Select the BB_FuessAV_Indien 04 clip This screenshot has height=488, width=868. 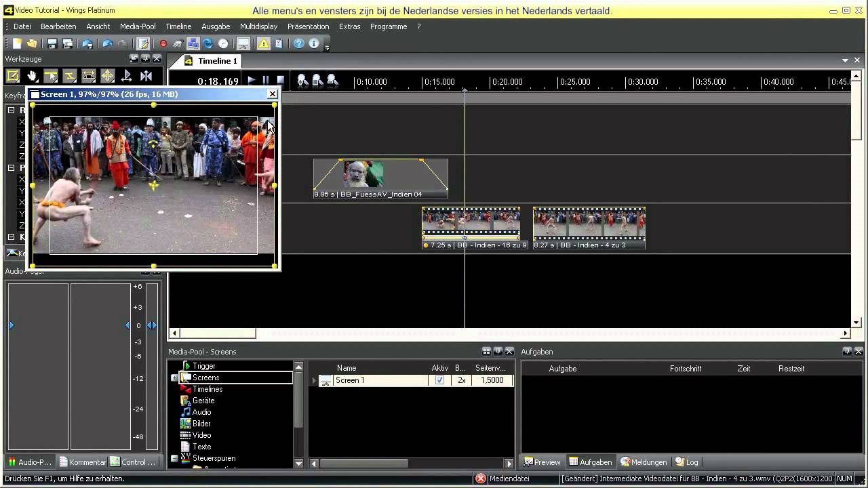[x=380, y=178]
